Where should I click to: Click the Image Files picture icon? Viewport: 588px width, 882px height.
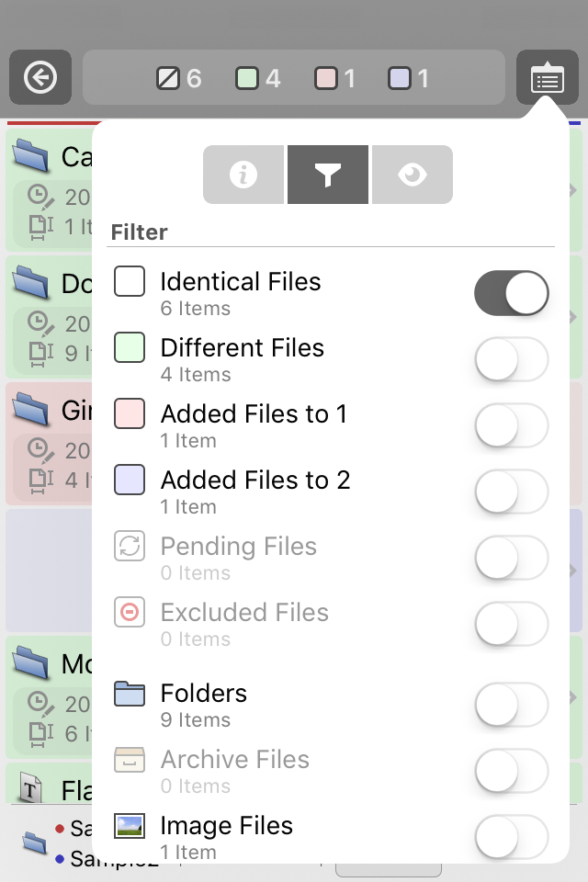tap(130, 826)
